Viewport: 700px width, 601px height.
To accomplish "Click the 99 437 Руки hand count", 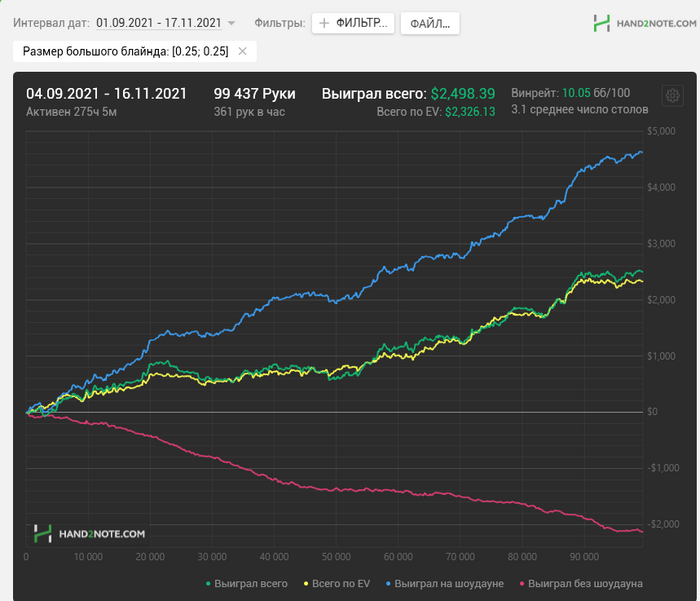I will (x=254, y=94).
